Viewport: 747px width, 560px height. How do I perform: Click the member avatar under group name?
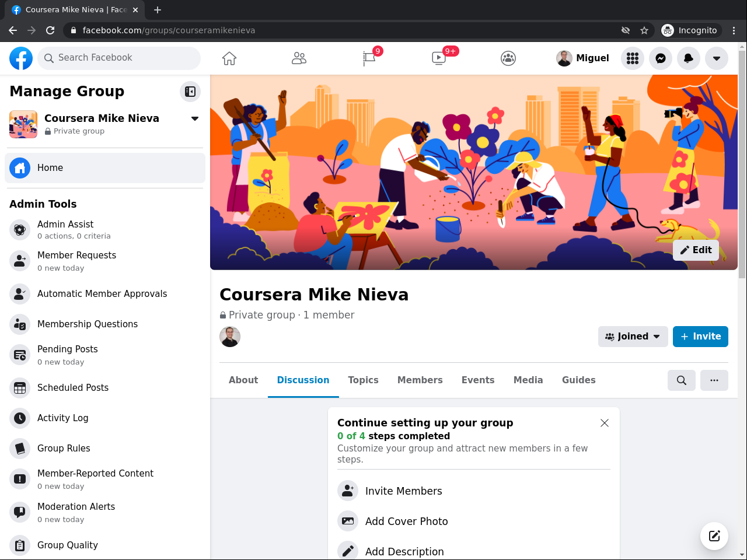230,337
